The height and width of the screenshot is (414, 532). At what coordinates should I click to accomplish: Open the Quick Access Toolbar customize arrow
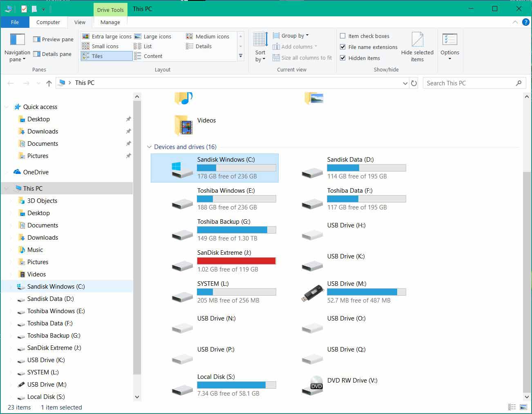point(43,9)
